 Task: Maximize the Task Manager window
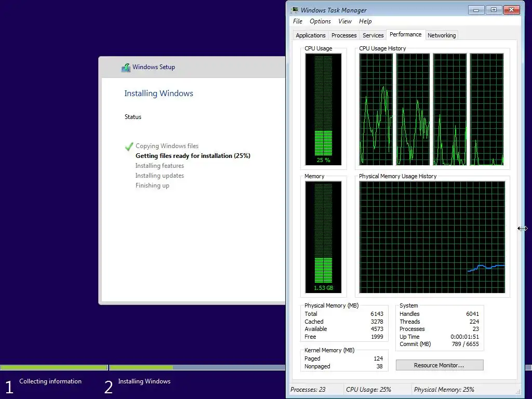494,10
